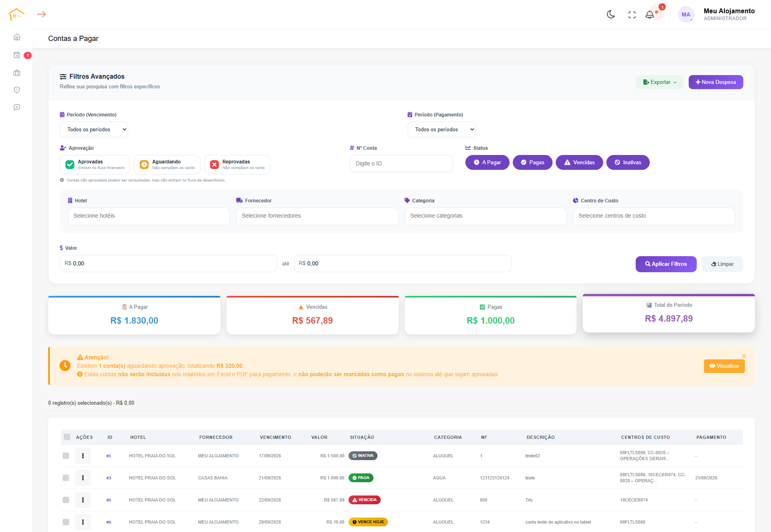
Task: Select the checkbox for row #1
Action: pyautogui.click(x=66, y=456)
